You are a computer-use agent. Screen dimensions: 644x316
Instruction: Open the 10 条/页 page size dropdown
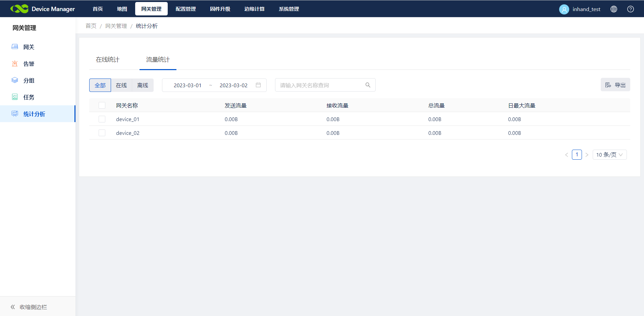609,155
